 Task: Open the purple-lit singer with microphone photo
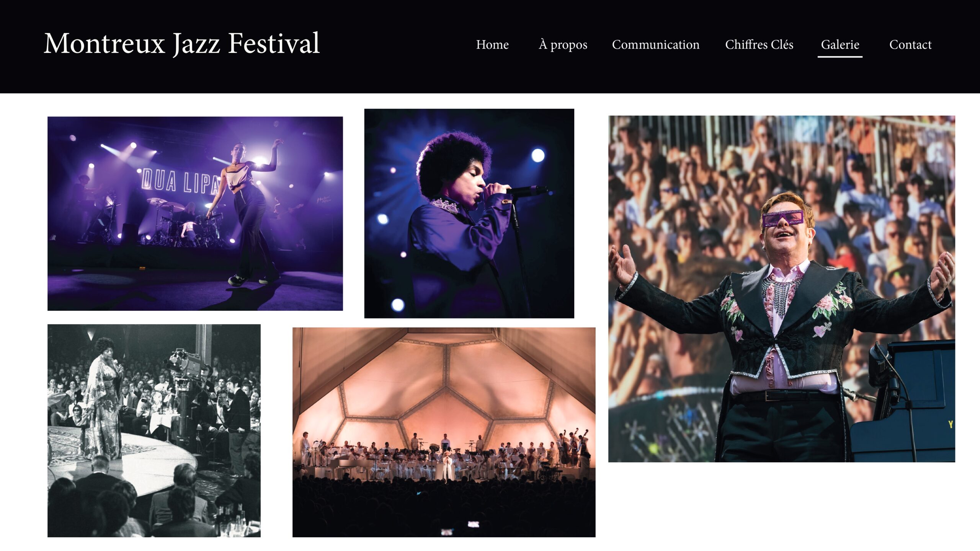coord(469,213)
